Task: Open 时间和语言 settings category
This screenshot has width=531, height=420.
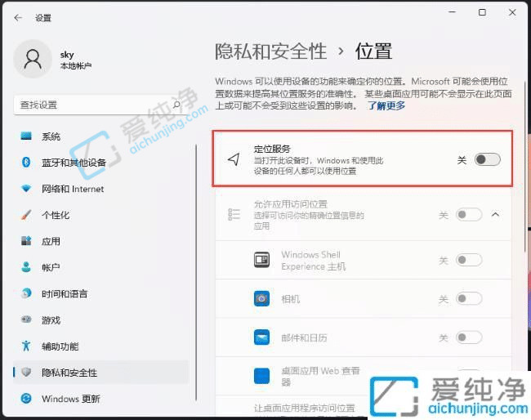Action: [100, 293]
